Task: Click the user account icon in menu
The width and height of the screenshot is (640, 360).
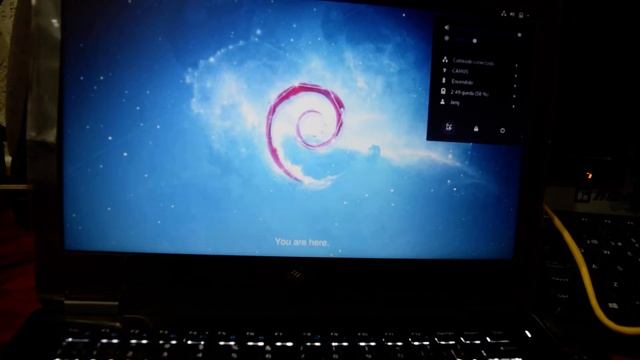Action: click(x=442, y=101)
